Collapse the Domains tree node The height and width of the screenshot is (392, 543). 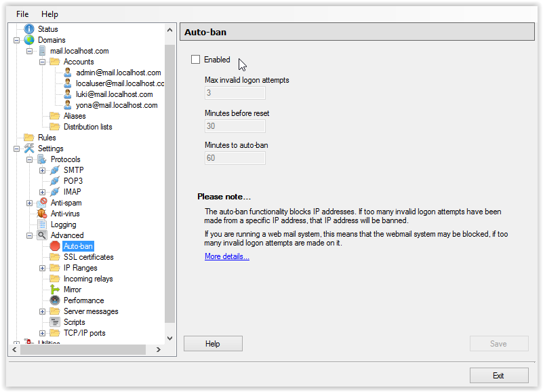tap(16, 40)
